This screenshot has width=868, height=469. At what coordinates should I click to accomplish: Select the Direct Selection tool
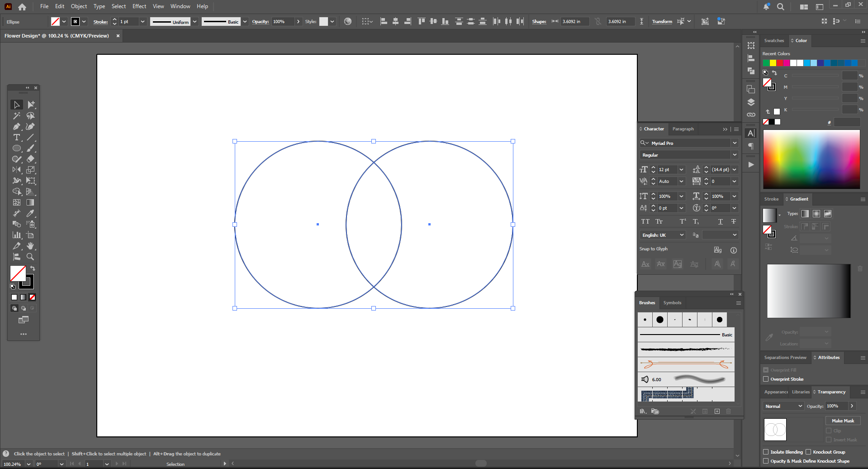point(31,105)
